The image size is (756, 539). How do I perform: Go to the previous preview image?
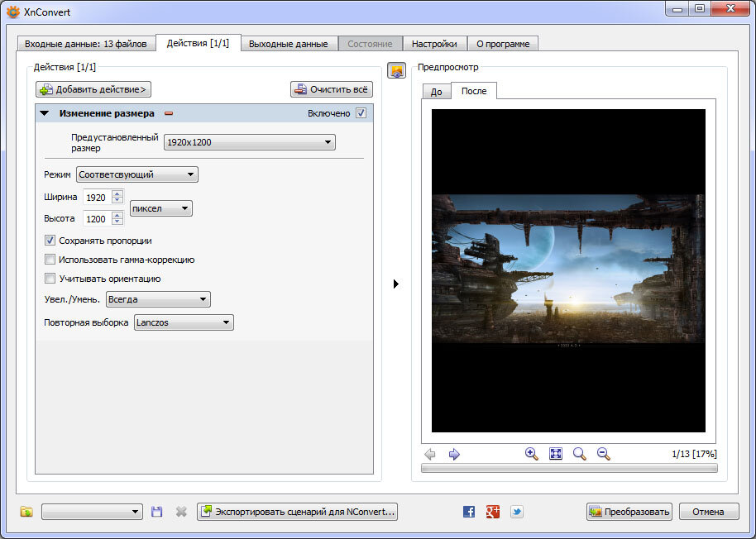pyautogui.click(x=429, y=454)
